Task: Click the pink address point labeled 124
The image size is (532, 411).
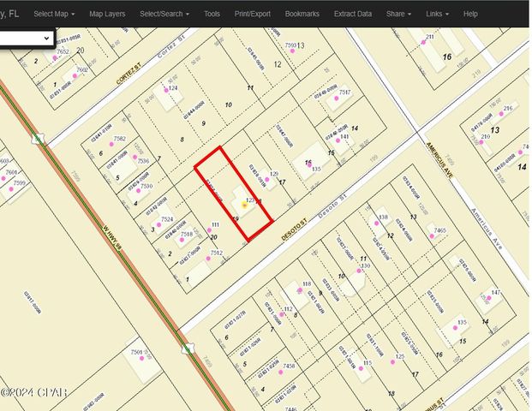Action: point(165,88)
